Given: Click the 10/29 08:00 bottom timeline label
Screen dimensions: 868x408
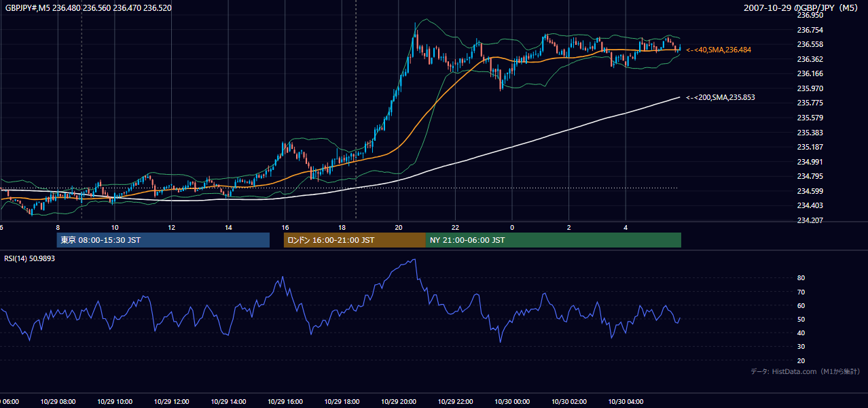Looking at the screenshot, I should [58, 402].
